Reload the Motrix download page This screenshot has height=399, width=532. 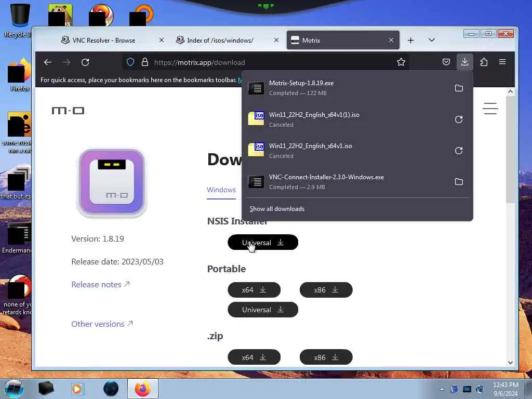[85, 62]
